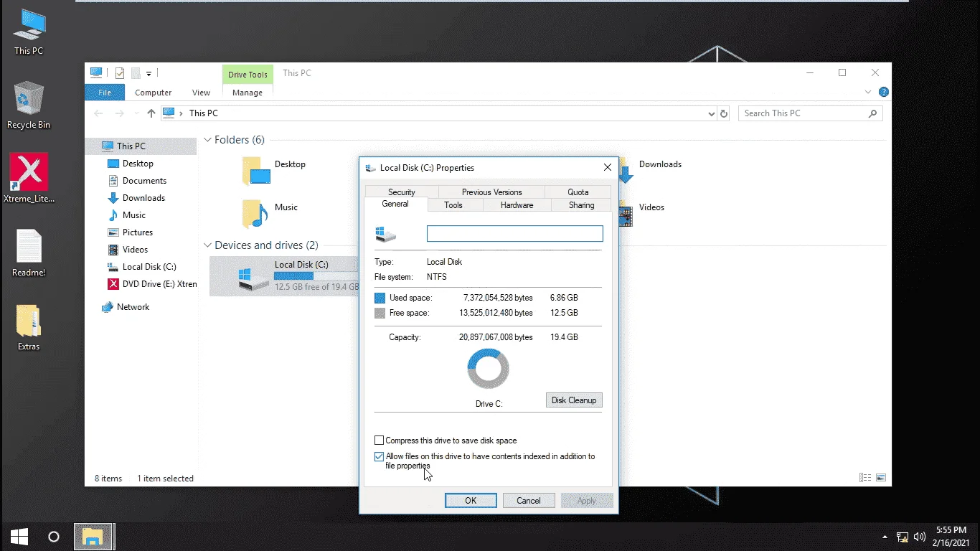Open the File menu tab
980x551 pixels.
[x=105, y=93]
